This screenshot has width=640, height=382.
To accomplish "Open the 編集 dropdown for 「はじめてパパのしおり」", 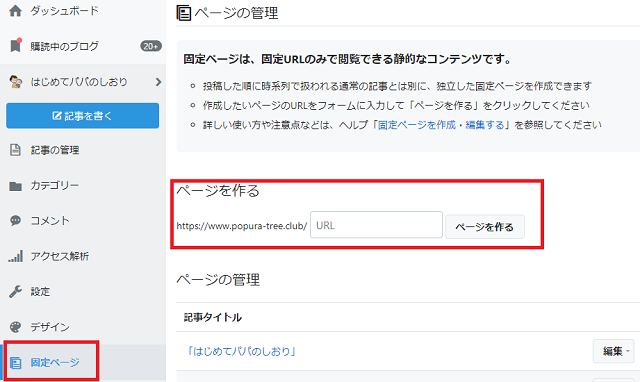I will pyautogui.click(x=613, y=351).
